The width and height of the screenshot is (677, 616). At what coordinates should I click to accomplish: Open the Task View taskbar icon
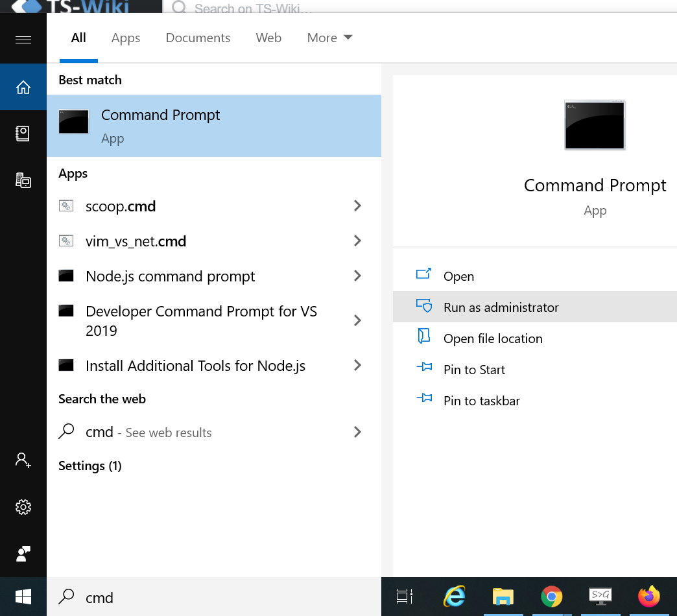click(405, 597)
